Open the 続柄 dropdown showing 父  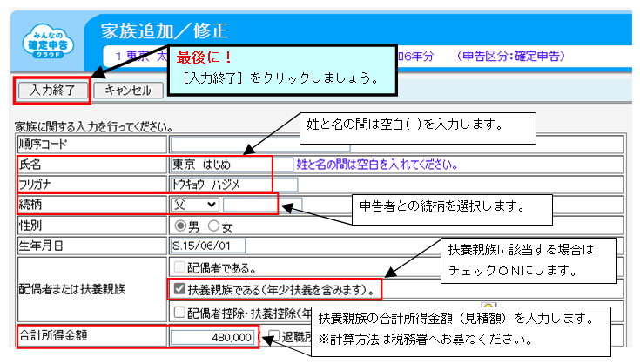(195, 205)
